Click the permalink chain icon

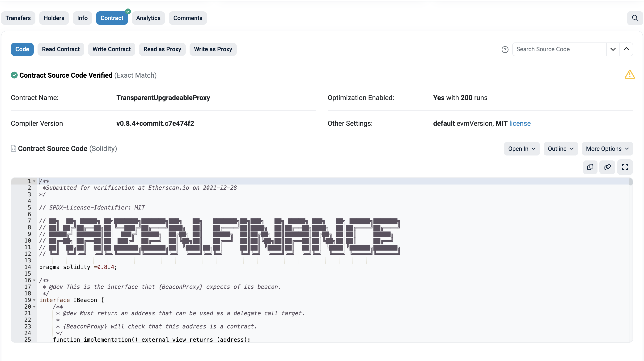coord(607,167)
